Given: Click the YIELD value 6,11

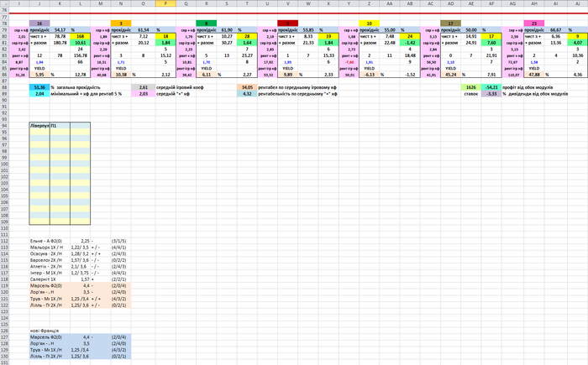Looking at the screenshot, I should (207, 75).
